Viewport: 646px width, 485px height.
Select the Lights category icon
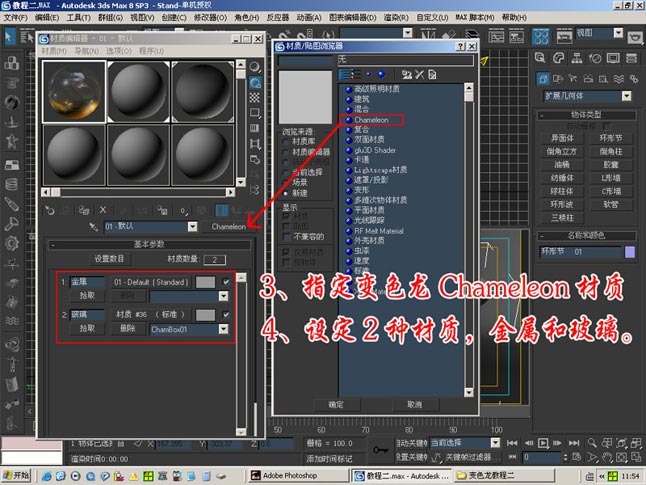pyautogui.click(x=573, y=79)
